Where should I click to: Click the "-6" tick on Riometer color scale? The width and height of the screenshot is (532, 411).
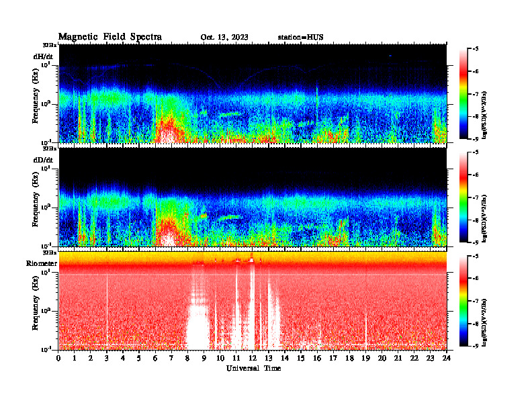coord(476,279)
